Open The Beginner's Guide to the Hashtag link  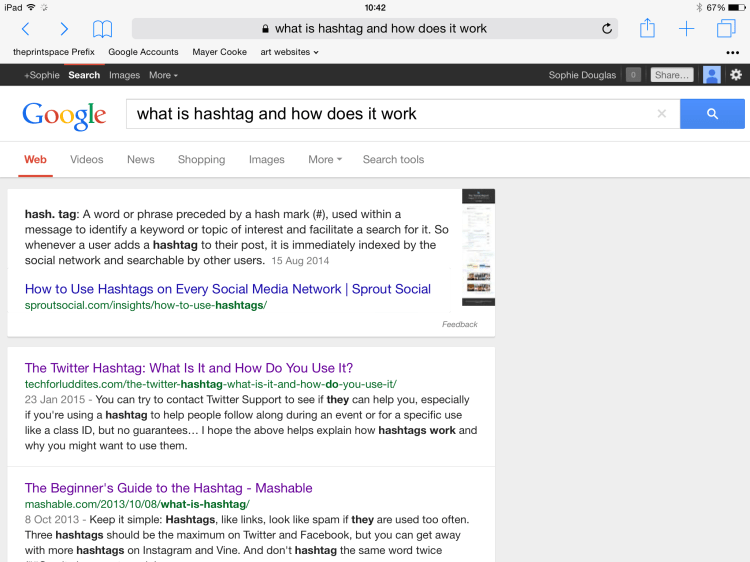point(168,488)
